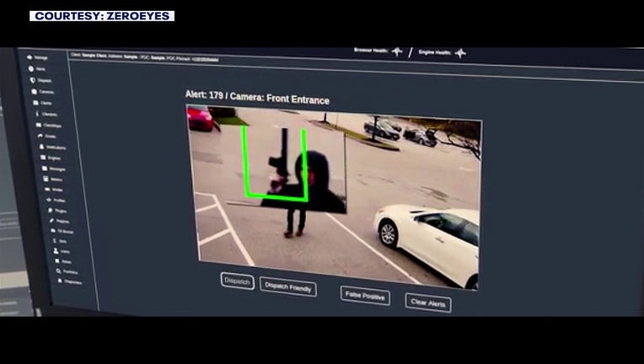Select the Plugins icon in sidebar

click(50, 210)
